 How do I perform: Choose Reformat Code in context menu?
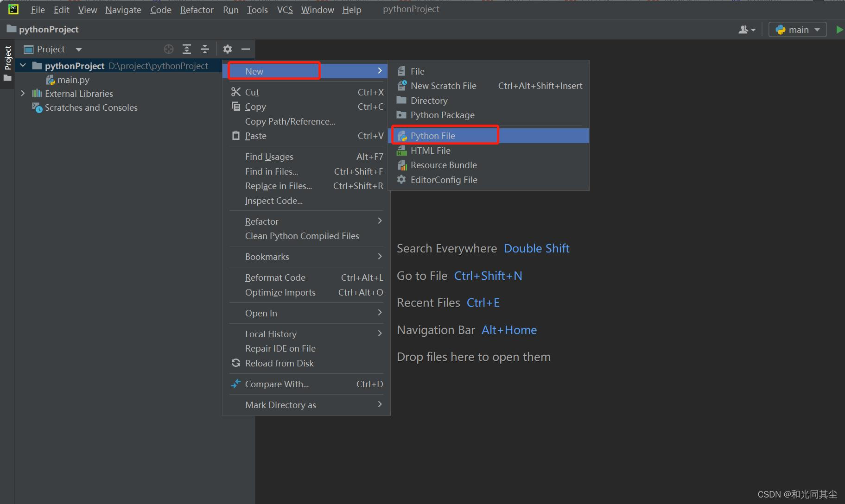[x=275, y=277]
